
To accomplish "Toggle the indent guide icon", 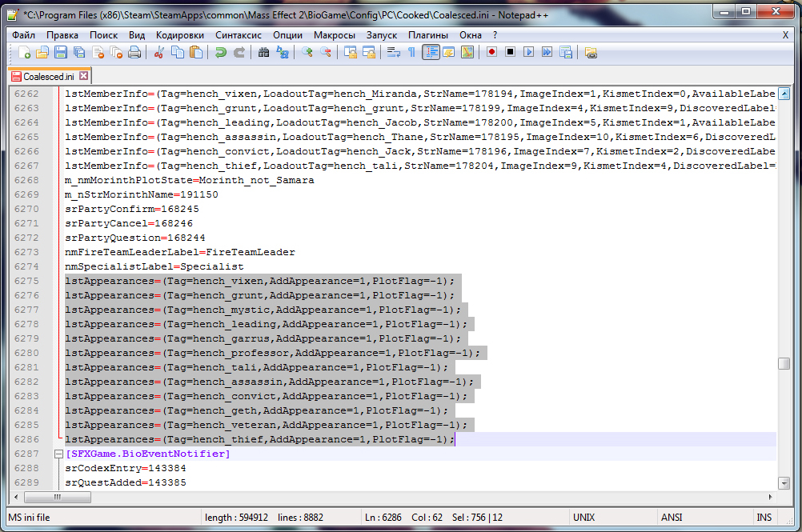I will [x=431, y=52].
